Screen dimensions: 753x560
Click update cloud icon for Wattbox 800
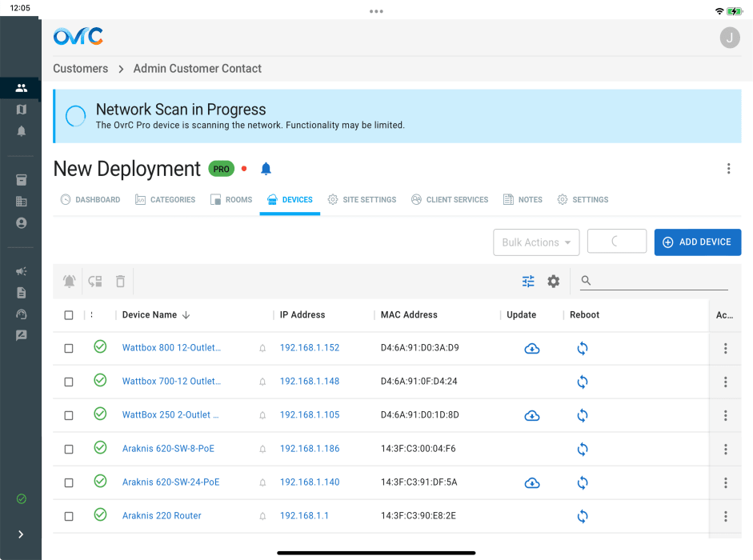(x=531, y=348)
